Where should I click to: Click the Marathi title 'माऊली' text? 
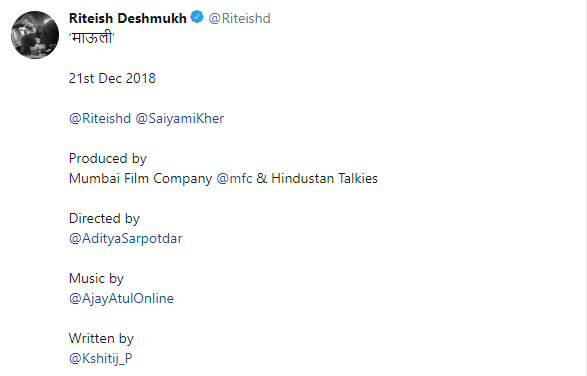pos(92,38)
